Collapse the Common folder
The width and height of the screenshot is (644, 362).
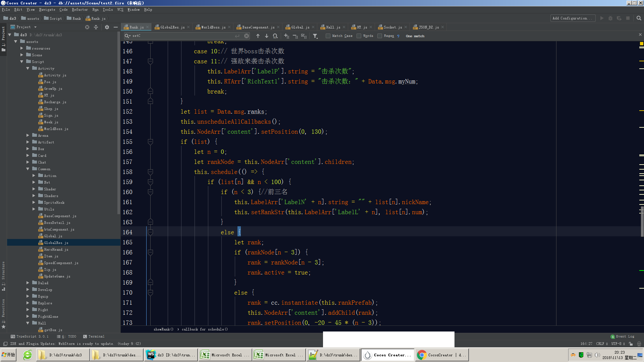coord(28,169)
